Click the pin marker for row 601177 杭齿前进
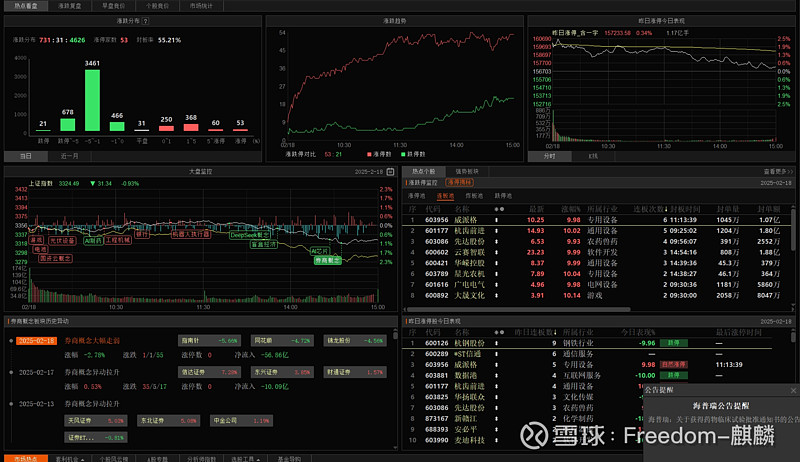Screen dimensions: 800x462 pos(496,230)
